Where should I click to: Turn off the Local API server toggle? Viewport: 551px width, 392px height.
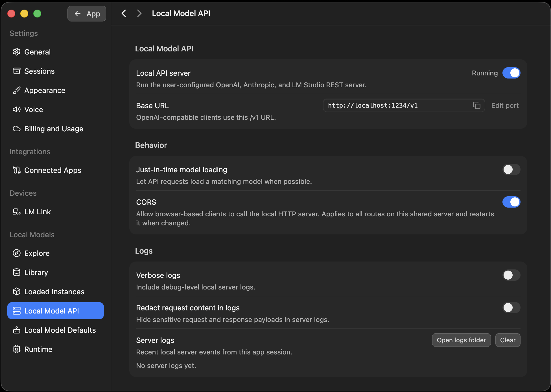[511, 73]
